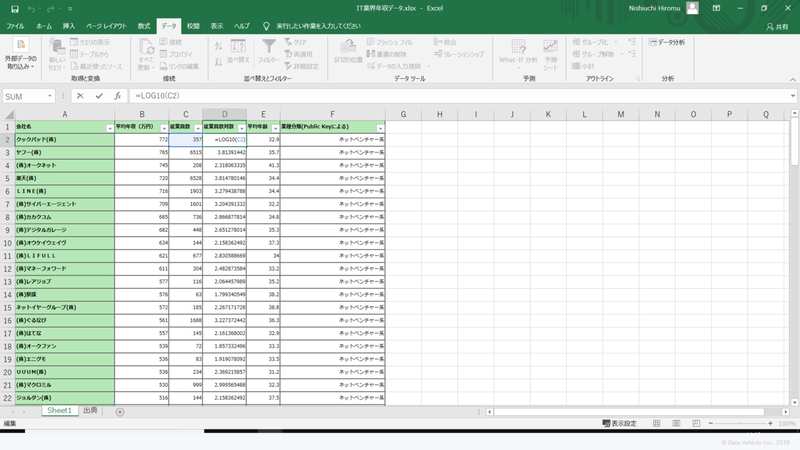Open the 平均年収 column filter dropdown
This screenshot has width=800, height=450.
click(x=164, y=128)
